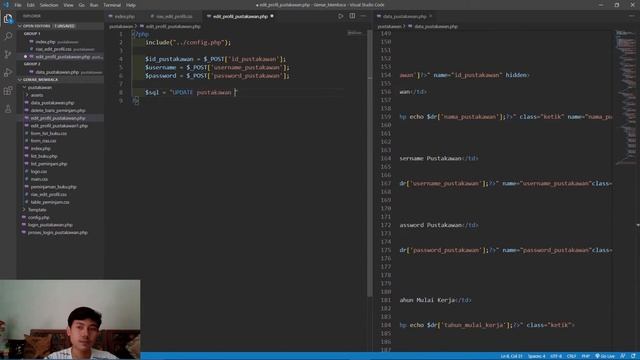Screen dimensions: 640x360
Task: Open More Actions for the left editor group
Action: click(x=363, y=16)
